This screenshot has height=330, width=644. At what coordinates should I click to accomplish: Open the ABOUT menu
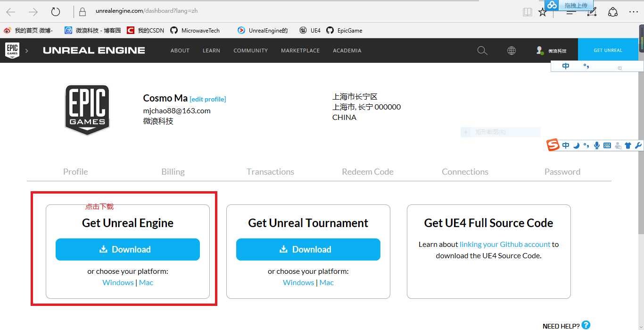(180, 51)
